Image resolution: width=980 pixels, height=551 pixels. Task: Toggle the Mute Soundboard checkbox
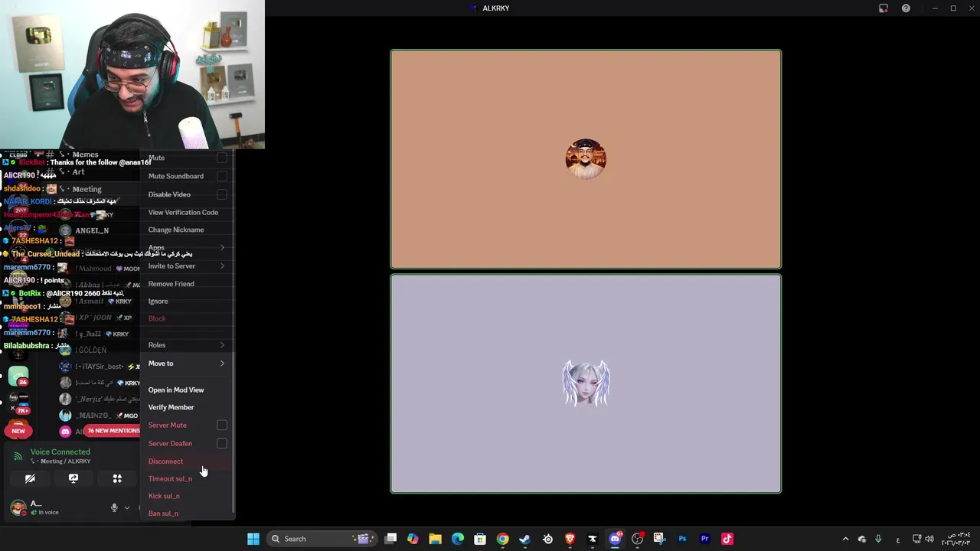221,176
